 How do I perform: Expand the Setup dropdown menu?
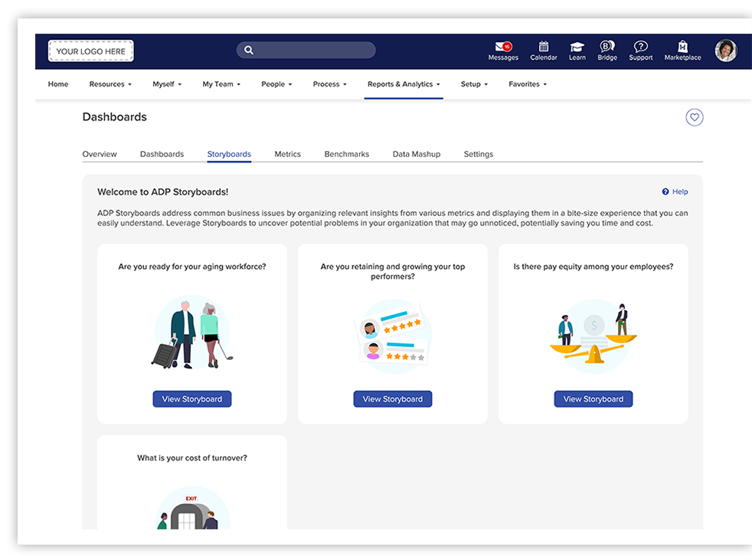[x=475, y=84]
